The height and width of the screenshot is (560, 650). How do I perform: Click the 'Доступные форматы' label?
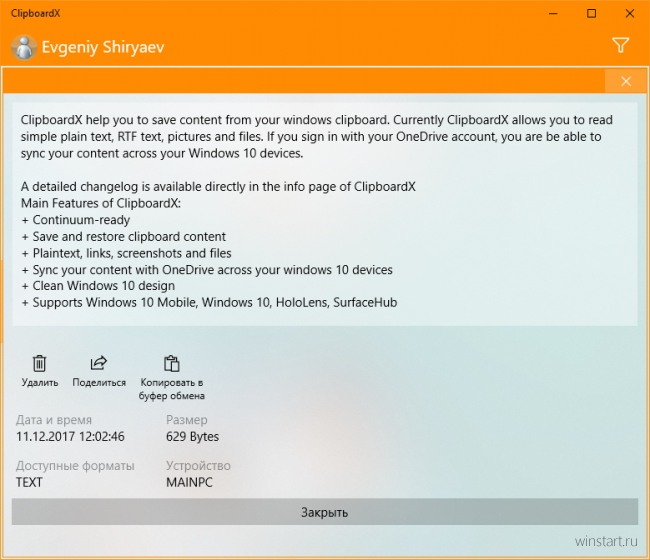point(75,466)
